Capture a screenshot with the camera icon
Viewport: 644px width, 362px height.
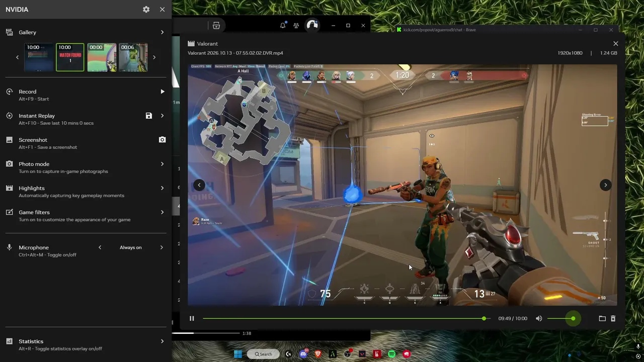pyautogui.click(x=162, y=140)
